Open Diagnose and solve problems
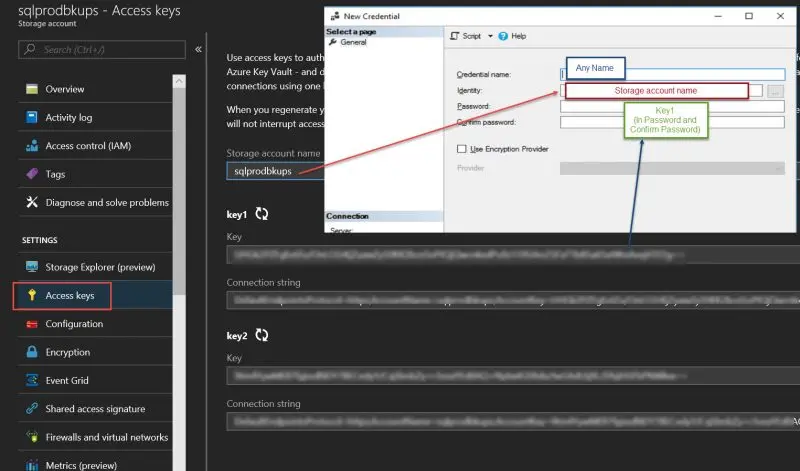800x471 pixels. 95,203
